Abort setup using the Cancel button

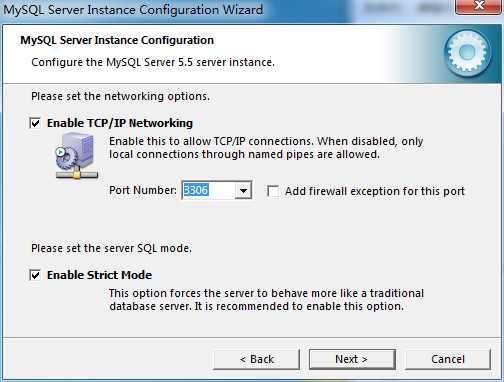pos(448,359)
